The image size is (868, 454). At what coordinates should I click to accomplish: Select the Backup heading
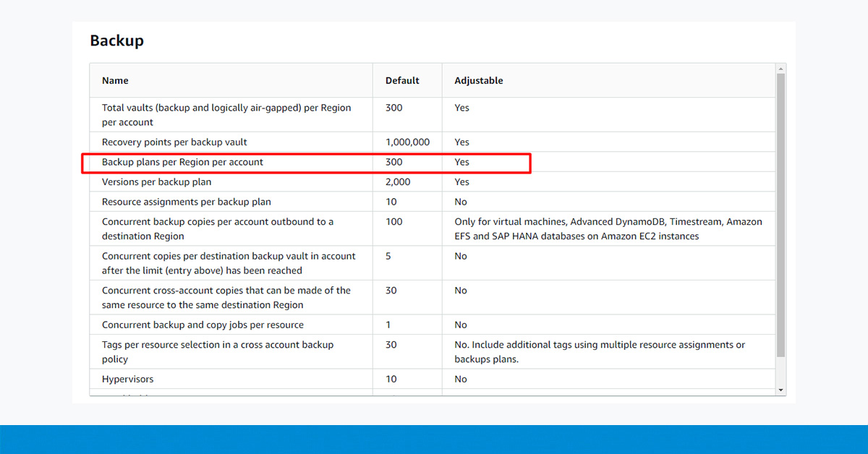[116, 40]
